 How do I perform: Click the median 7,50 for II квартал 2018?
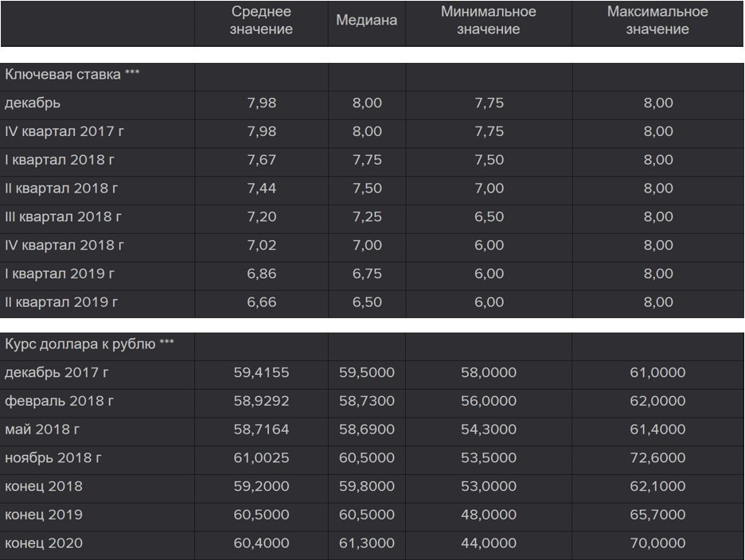[367, 188]
